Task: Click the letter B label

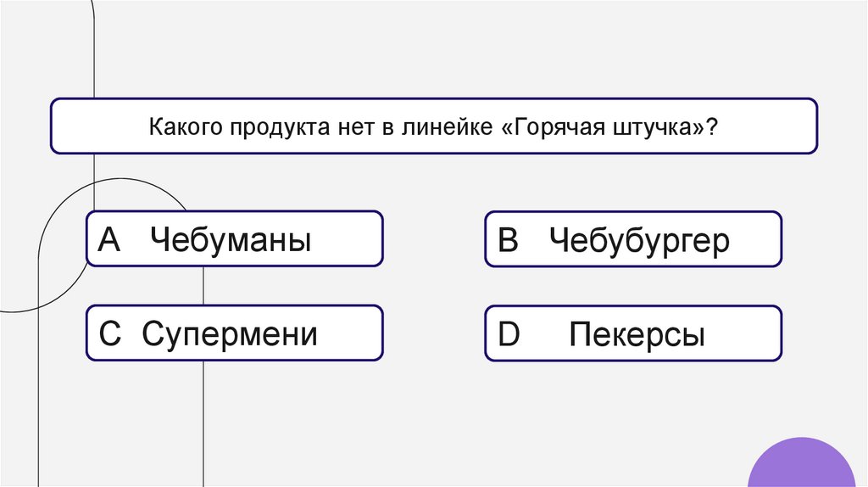Action: coord(508,241)
